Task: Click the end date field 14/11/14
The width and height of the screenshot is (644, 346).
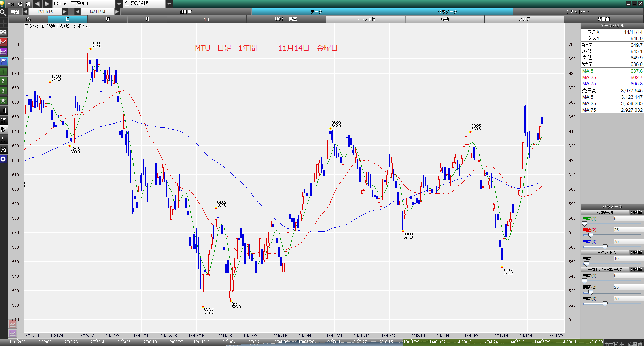Action: coord(97,12)
